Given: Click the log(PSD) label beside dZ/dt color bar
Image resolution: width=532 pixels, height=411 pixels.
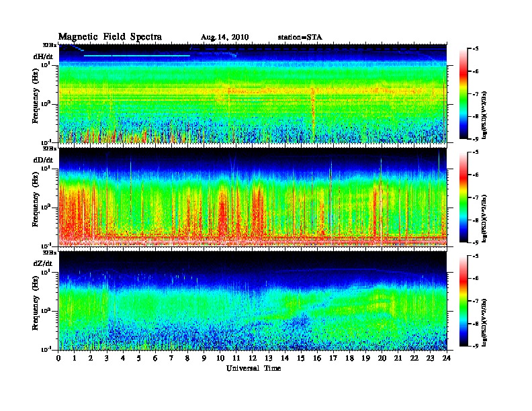Looking at the screenshot, I should (484, 322).
